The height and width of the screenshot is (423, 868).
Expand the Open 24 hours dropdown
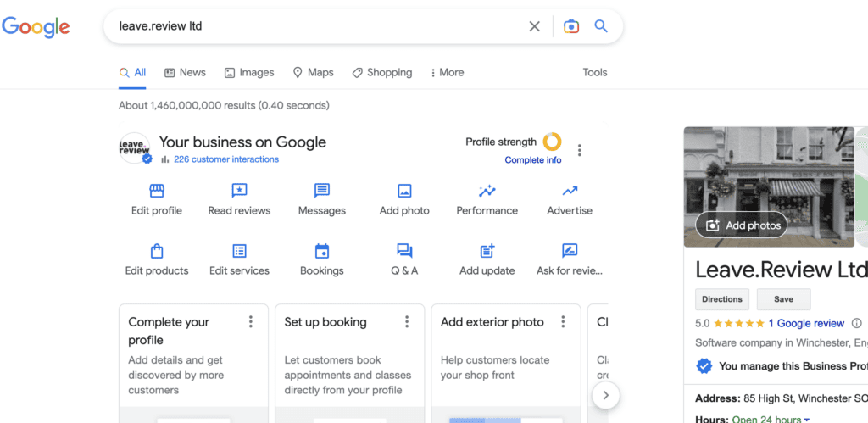pyautogui.click(x=807, y=419)
